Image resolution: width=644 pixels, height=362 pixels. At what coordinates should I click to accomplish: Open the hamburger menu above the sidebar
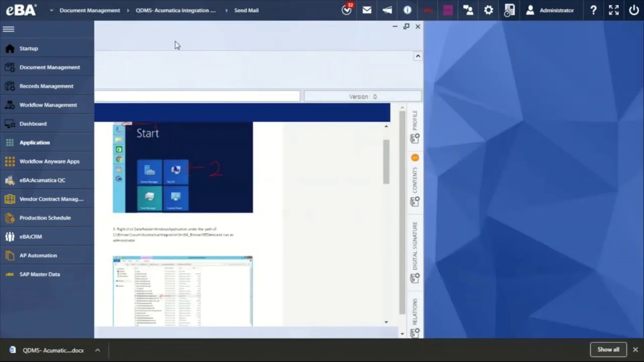(9, 29)
